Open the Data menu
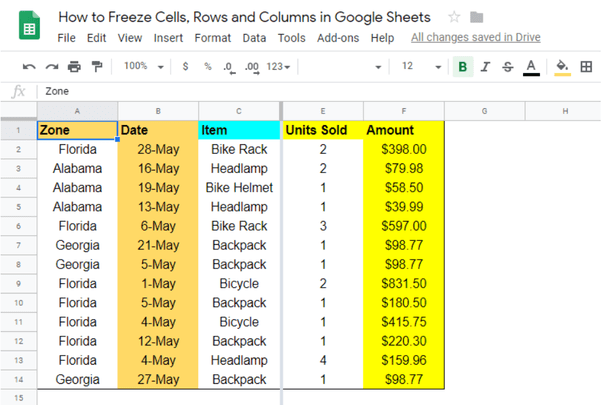 [x=254, y=38]
